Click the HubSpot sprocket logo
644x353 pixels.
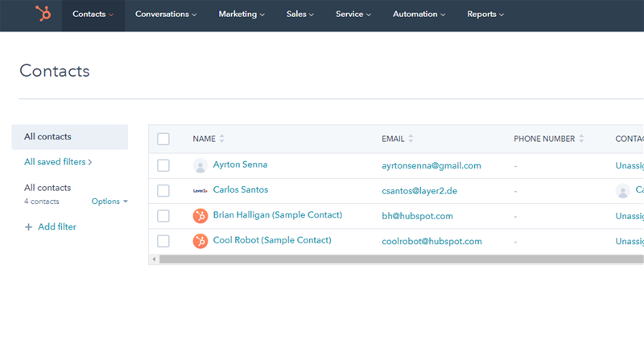coord(42,15)
